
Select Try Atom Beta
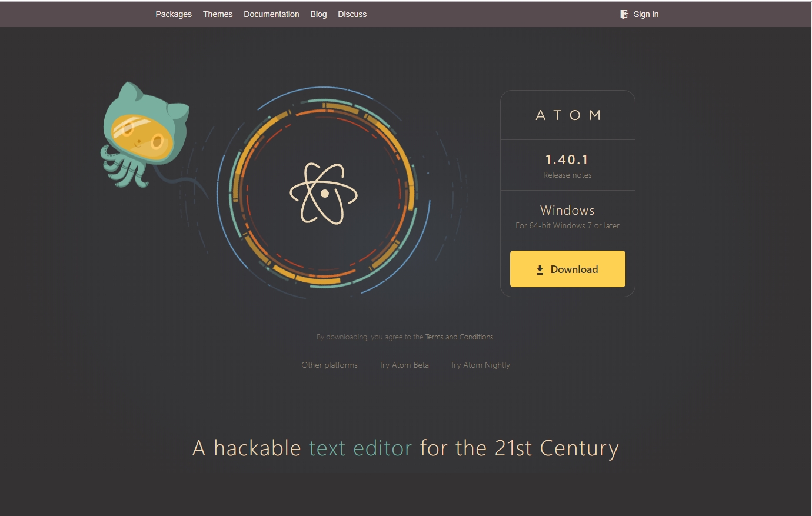[404, 365]
